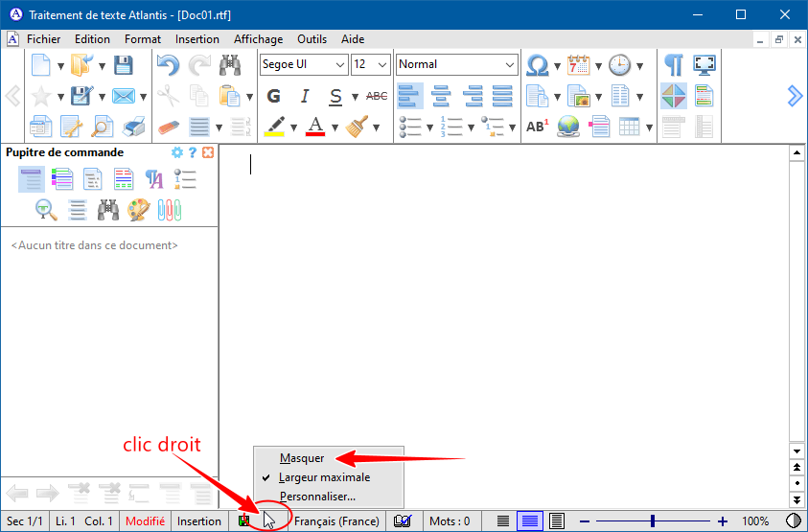Expand the font color dropdown arrow
The image size is (808, 532).
pyautogui.click(x=335, y=127)
